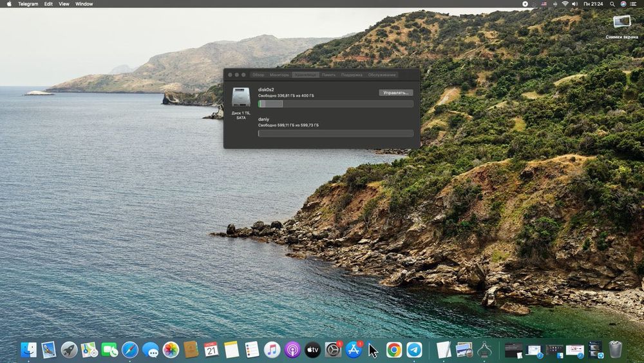Open Telegram from the Dock
644x363 pixels.
(x=414, y=350)
